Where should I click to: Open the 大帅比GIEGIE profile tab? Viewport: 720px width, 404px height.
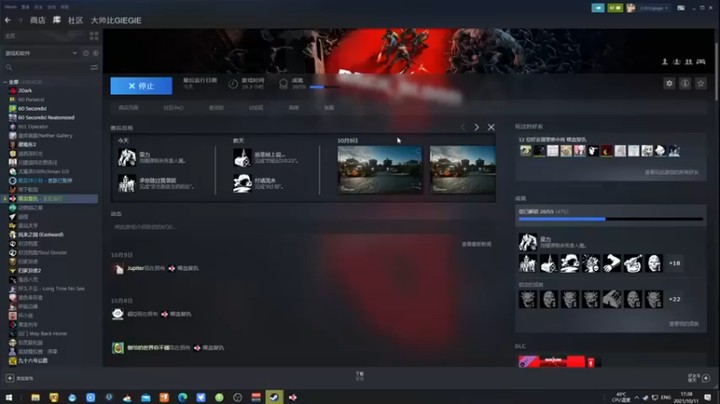tap(116, 20)
